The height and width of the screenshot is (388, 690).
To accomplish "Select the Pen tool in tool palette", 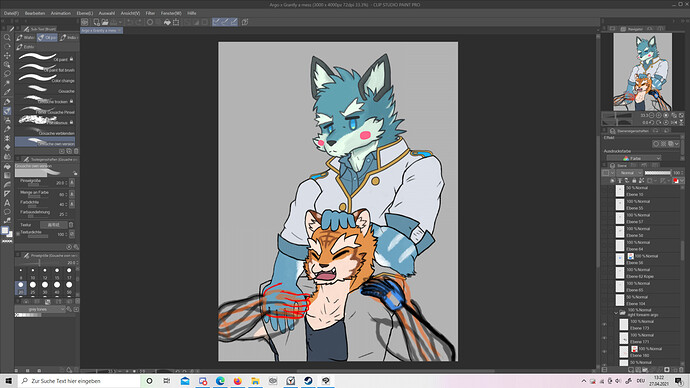I will [7, 102].
